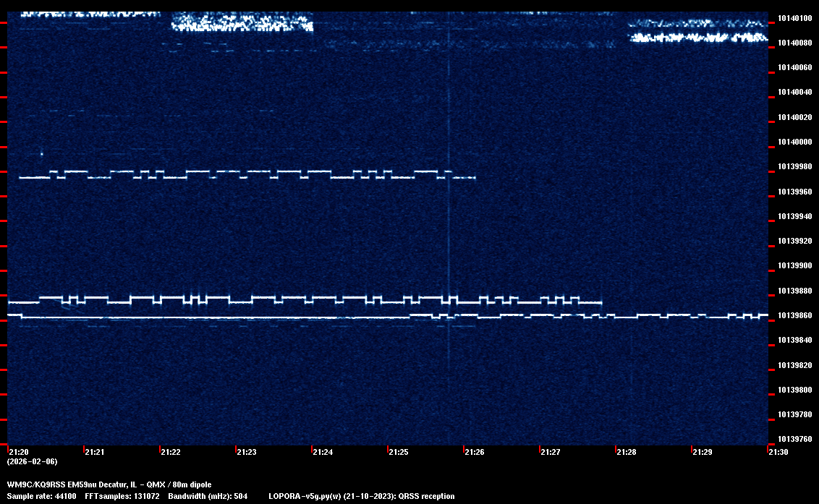Select the Sample rate: 44100 text

coord(43,496)
